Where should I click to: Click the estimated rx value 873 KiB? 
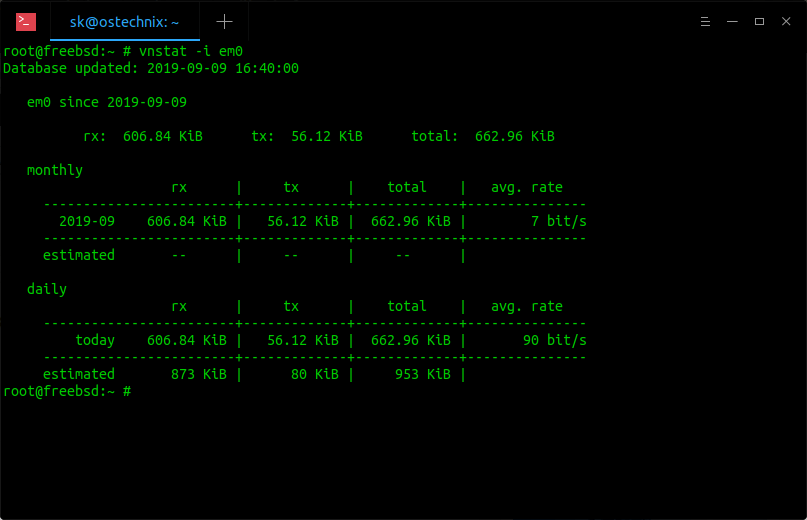[x=199, y=374]
